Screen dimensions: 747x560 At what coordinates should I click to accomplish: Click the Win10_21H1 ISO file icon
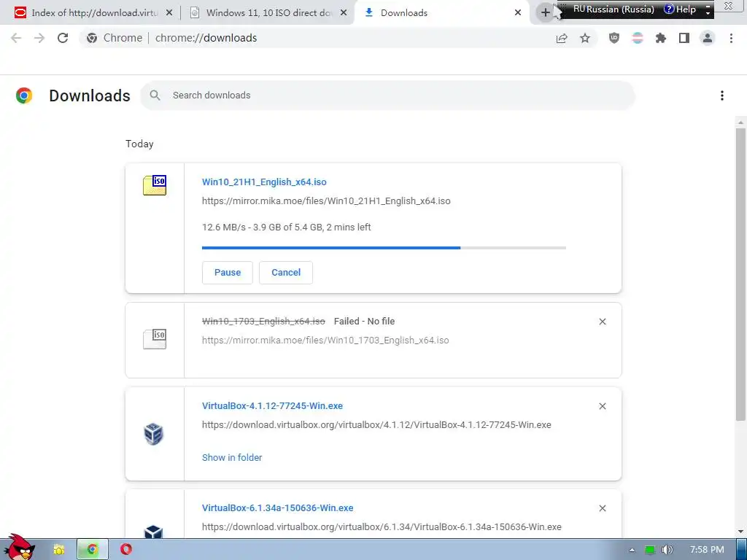click(x=155, y=185)
